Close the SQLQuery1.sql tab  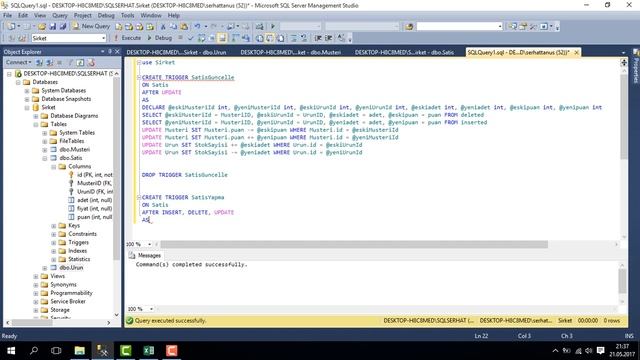pos(576,52)
